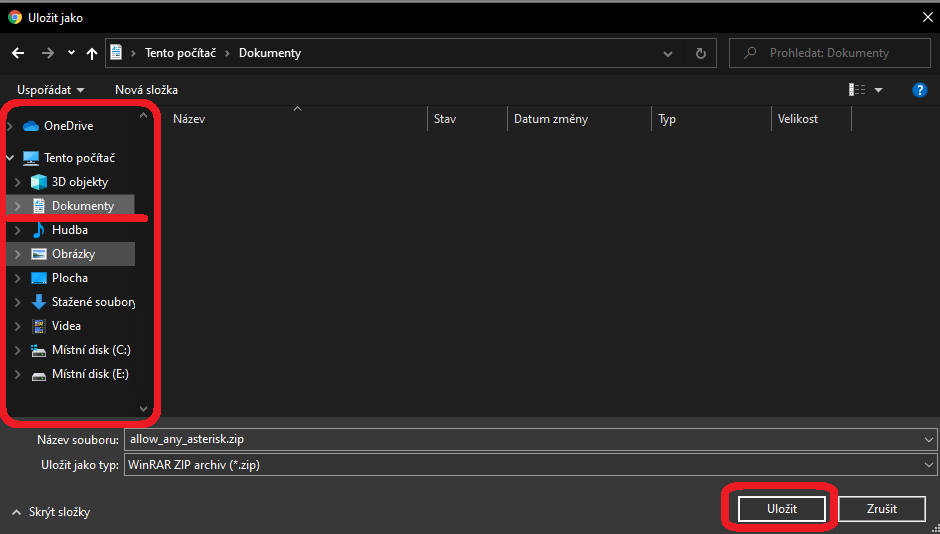940x534 pixels.
Task: Collapse the Tento počítač tree node
Action: (10, 158)
